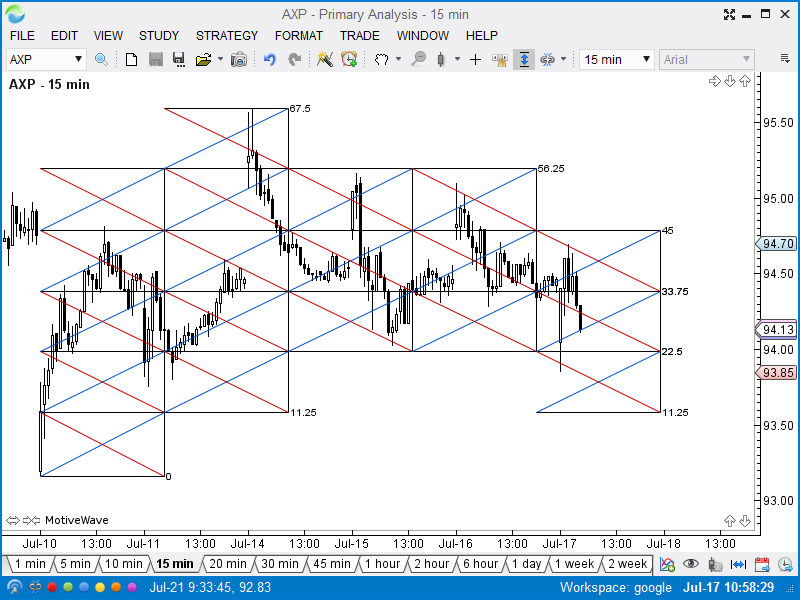This screenshot has height=600, width=800.
Task: Switch to the 5 min tab
Action: [75, 564]
